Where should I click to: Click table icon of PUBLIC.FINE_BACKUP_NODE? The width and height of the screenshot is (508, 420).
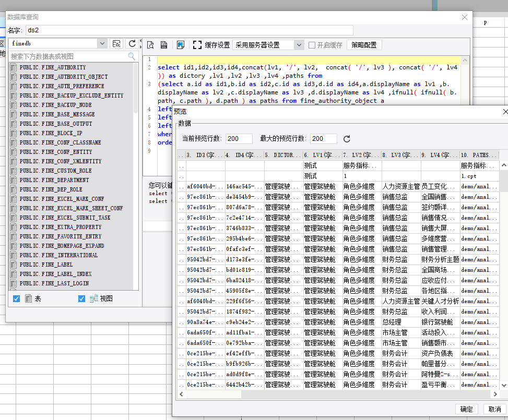pyautogui.click(x=14, y=105)
